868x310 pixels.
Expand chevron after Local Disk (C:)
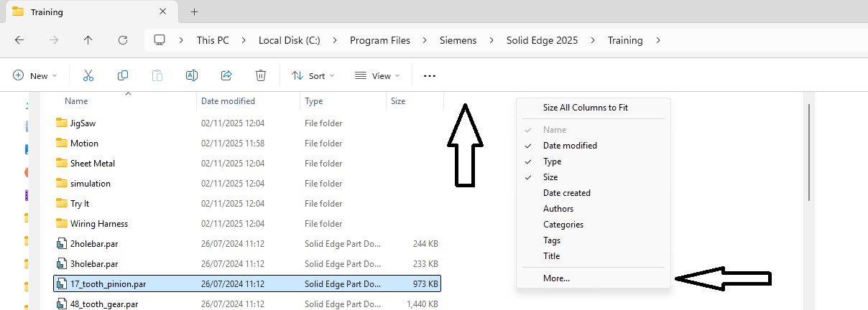tap(335, 40)
